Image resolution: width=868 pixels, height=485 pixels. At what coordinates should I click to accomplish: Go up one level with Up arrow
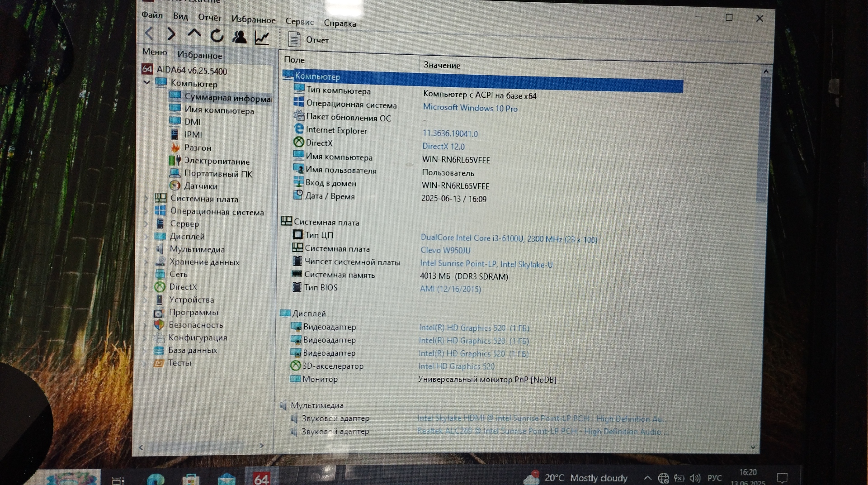tap(194, 33)
